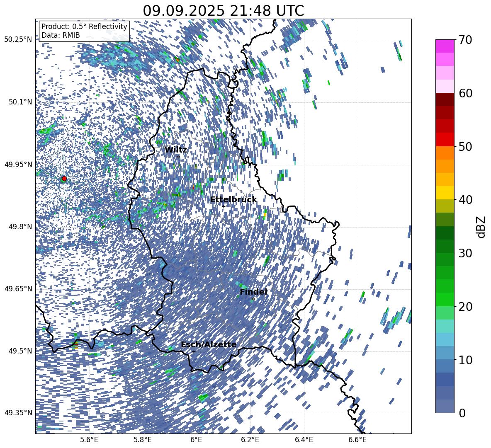Image resolution: width=491 pixels, height=448 pixels.
Task: Click the 5.8°E longitude label
Action: coord(143,440)
